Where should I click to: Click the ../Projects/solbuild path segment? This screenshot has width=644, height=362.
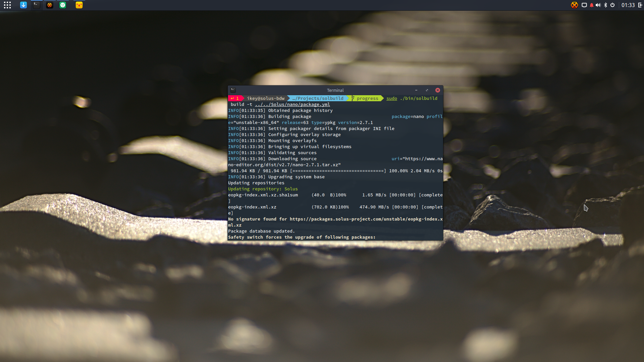(x=318, y=98)
